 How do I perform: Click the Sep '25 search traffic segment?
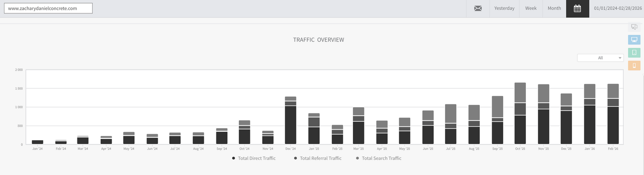(x=497, y=107)
